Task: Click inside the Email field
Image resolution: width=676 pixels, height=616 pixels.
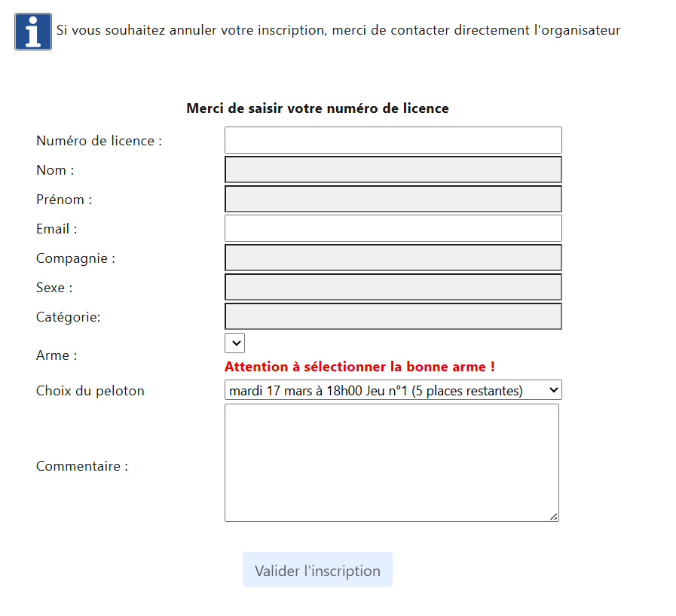Action: click(x=392, y=228)
